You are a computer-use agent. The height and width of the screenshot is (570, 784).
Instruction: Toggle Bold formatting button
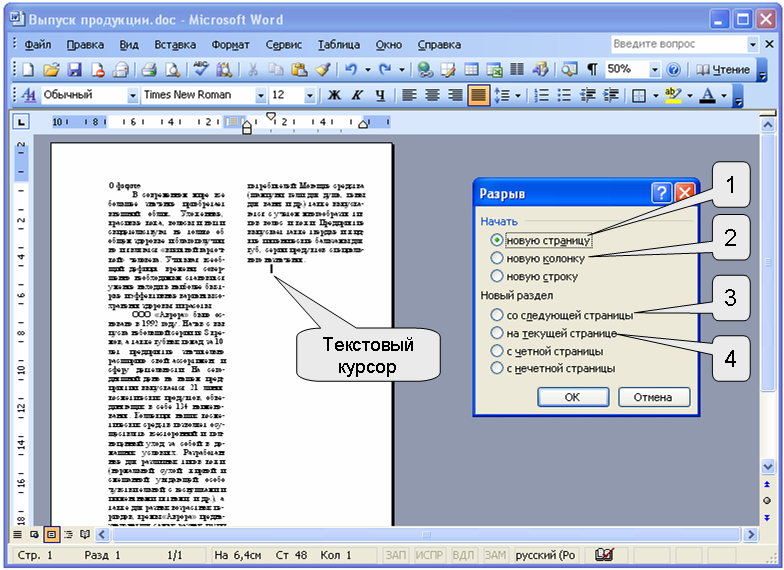tap(334, 96)
